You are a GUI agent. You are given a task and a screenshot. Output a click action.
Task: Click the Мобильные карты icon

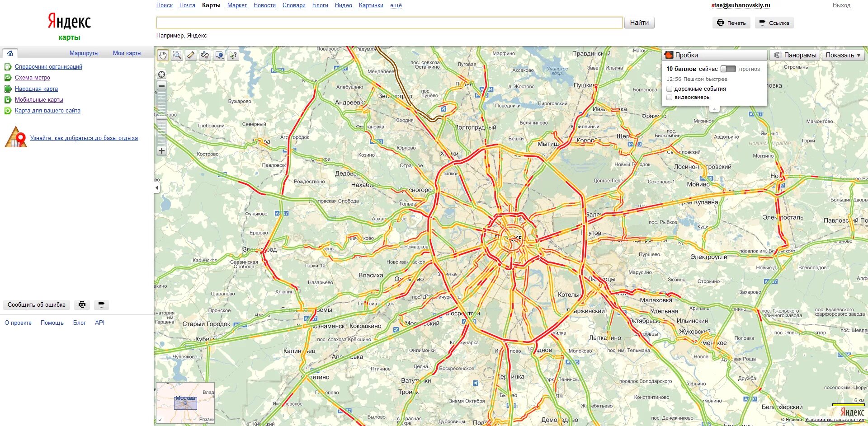(8, 100)
